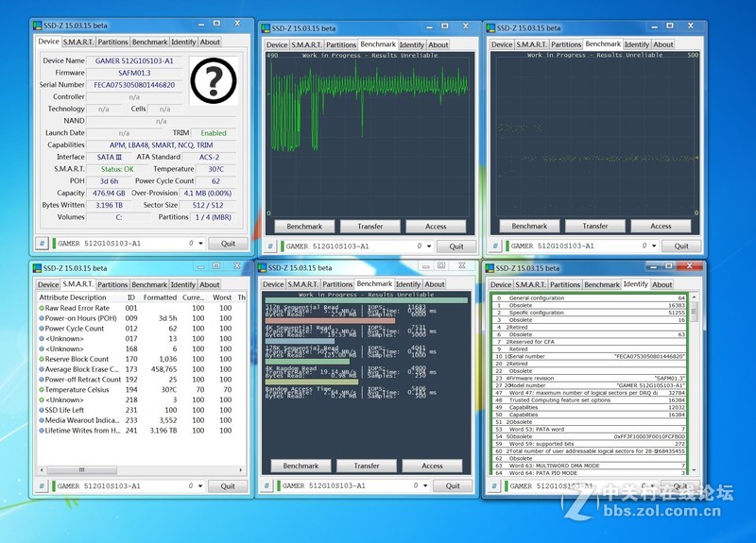The image size is (756, 543).
Task: Click the hash icon in the Device tab window
Action: coord(43,243)
